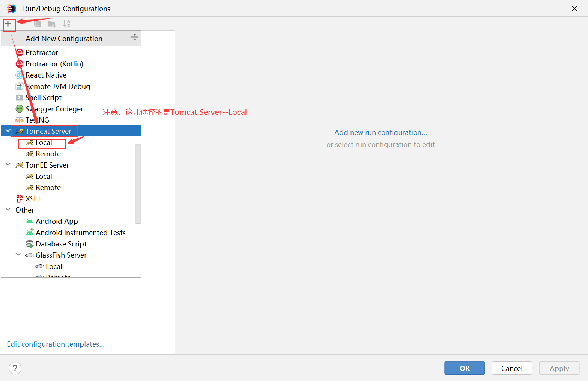Click the Add New Configuration plus icon
Image resolution: width=588 pixels, height=381 pixels.
[8, 24]
